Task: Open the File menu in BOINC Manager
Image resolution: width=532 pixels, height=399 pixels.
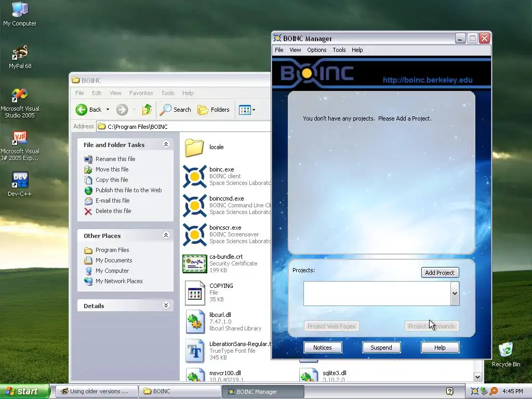Action: [279, 50]
